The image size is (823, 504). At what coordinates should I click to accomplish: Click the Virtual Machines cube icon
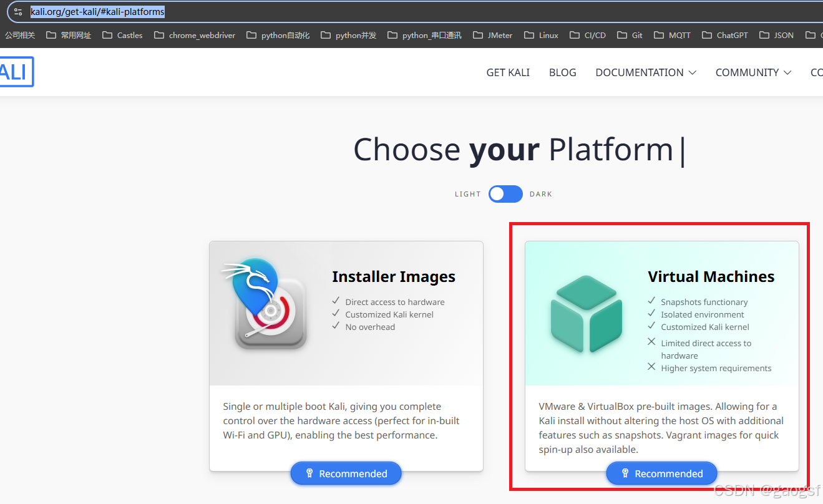pyautogui.click(x=587, y=313)
